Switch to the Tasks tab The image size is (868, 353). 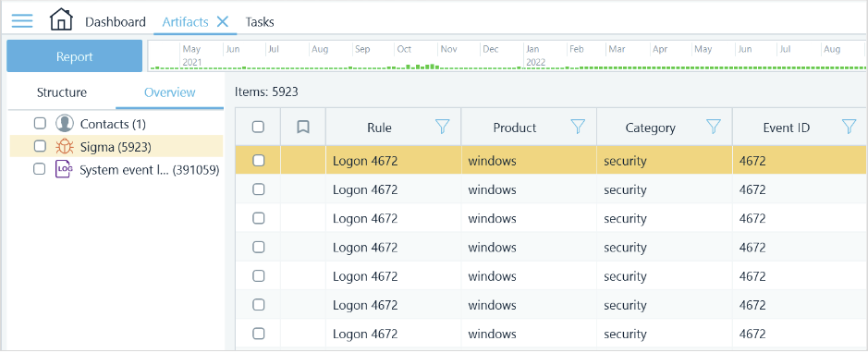click(x=260, y=22)
